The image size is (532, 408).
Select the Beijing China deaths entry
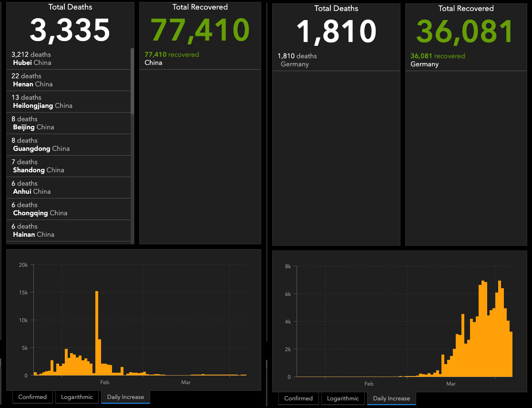[69, 123]
